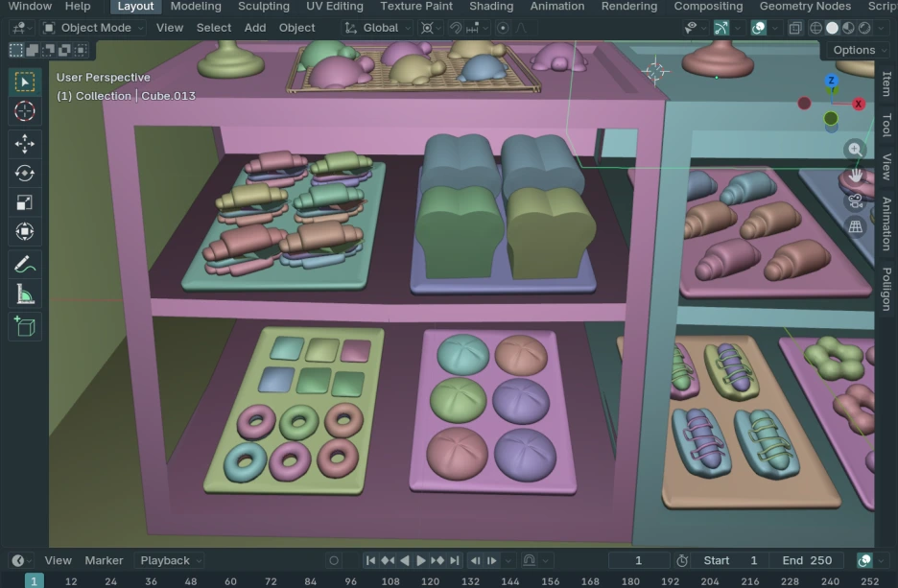Screen dimensions: 898x588
Task: Open the Options dropdown
Action: click(x=858, y=51)
